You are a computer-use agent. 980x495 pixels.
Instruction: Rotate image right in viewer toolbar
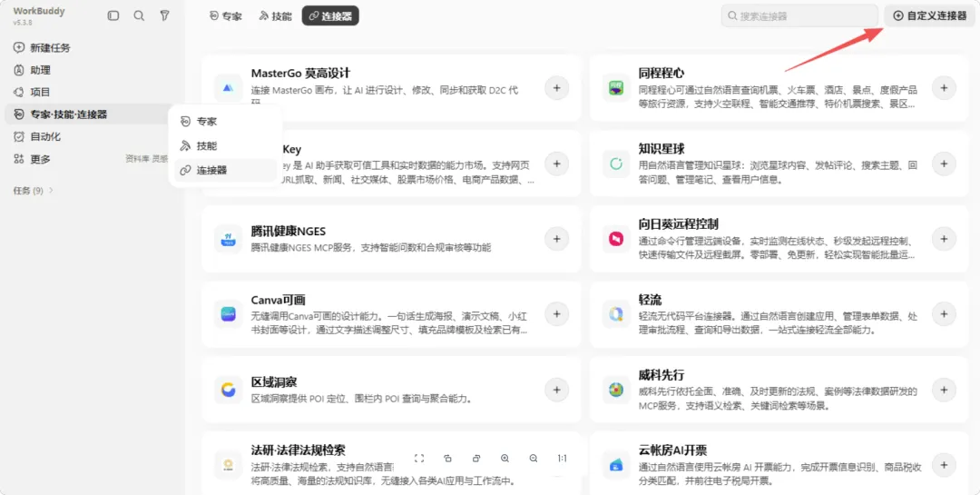(476, 458)
